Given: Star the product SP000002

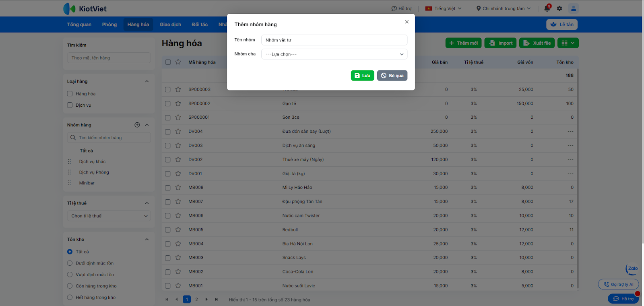Looking at the screenshot, I should coord(178,103).
